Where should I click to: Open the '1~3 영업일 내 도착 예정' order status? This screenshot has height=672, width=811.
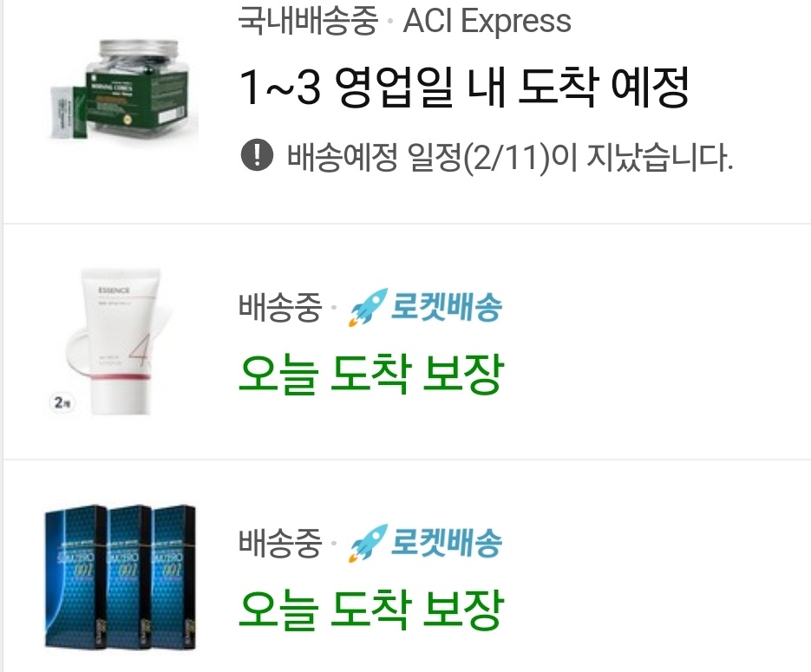pyautogui.click(x=464, y=88)
